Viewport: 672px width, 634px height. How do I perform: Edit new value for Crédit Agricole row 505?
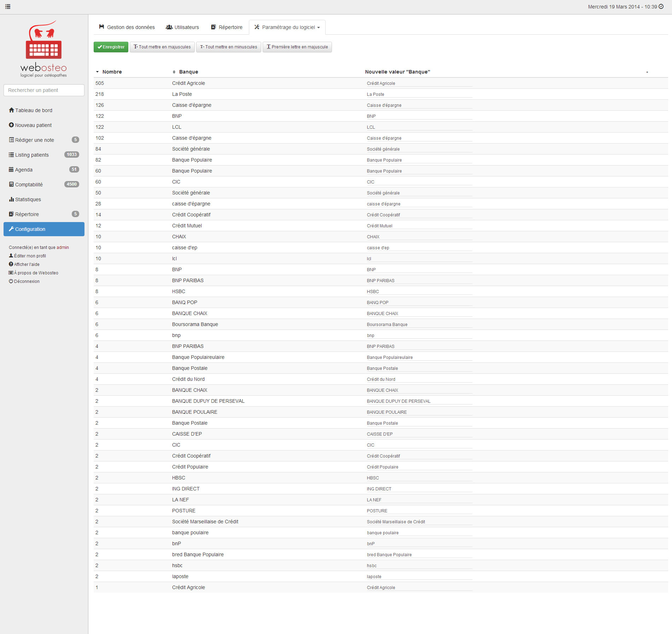[419, 83]
